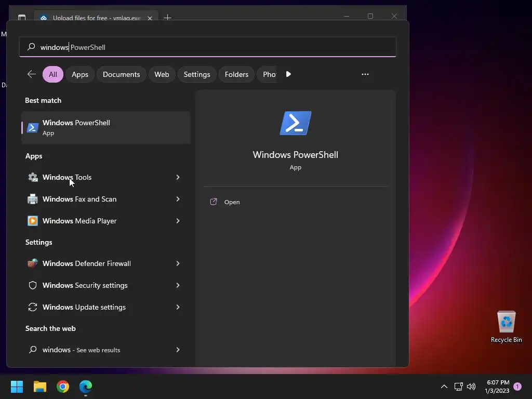Screen dimensions: 532x399
Task: Click the Windows Security shield icon
Action: point(33,285)
